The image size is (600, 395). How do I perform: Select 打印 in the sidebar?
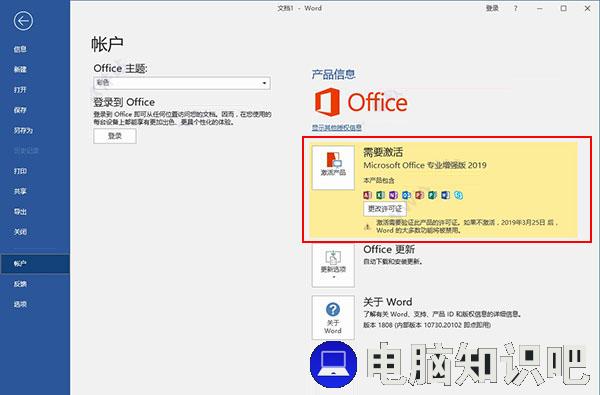coord(20,171)
